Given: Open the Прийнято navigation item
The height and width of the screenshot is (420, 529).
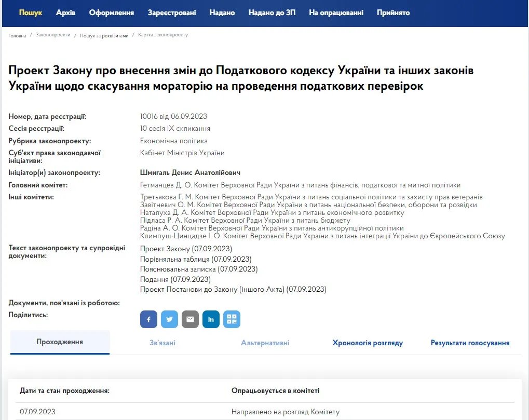Looking at the screenshot, I should coord(393,12).
